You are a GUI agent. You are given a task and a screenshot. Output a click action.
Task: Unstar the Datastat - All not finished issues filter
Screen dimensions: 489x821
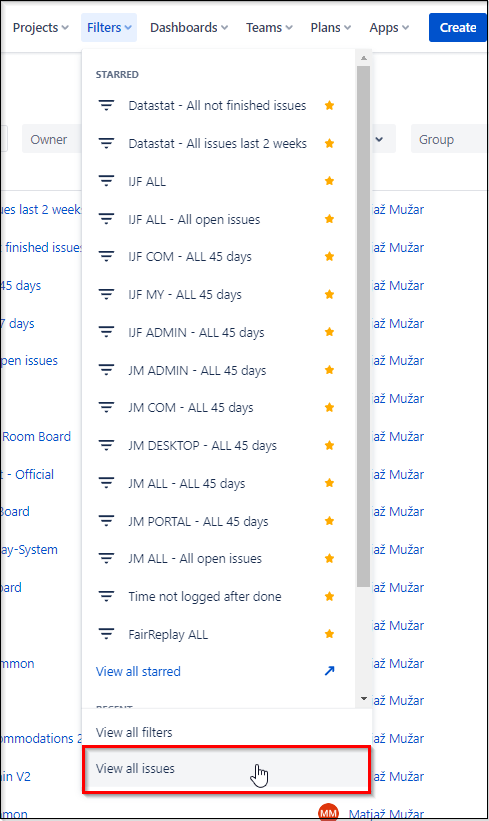[329, 106]
